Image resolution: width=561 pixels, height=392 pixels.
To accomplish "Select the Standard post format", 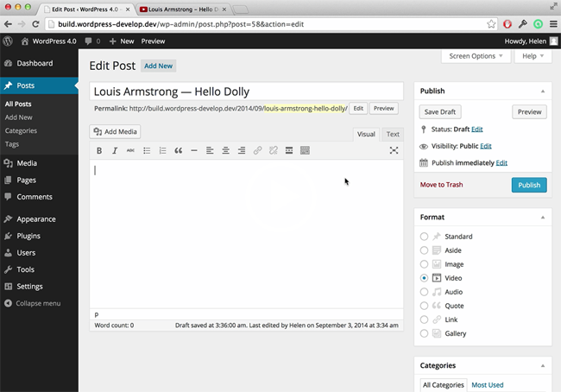I will (424, 237).
